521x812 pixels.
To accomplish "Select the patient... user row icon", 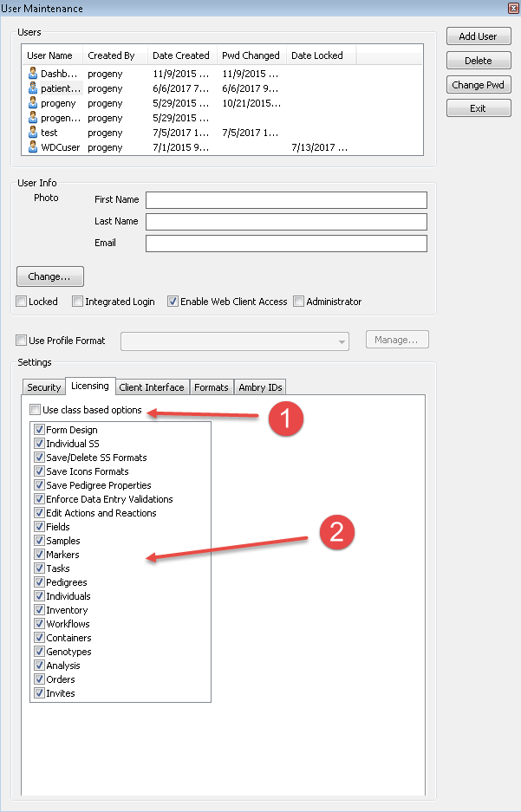I will (x=33, y=88).
